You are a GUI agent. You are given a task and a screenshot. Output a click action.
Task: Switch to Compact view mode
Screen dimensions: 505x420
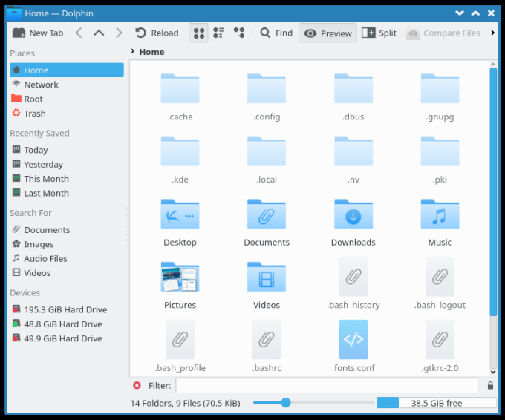pos(218,33)
